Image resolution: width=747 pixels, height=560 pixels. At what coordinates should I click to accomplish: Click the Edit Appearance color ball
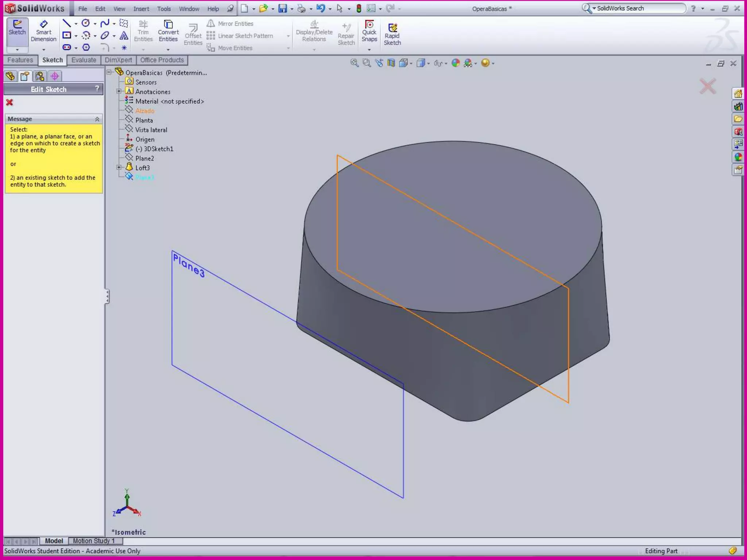(x=456, y=63)
